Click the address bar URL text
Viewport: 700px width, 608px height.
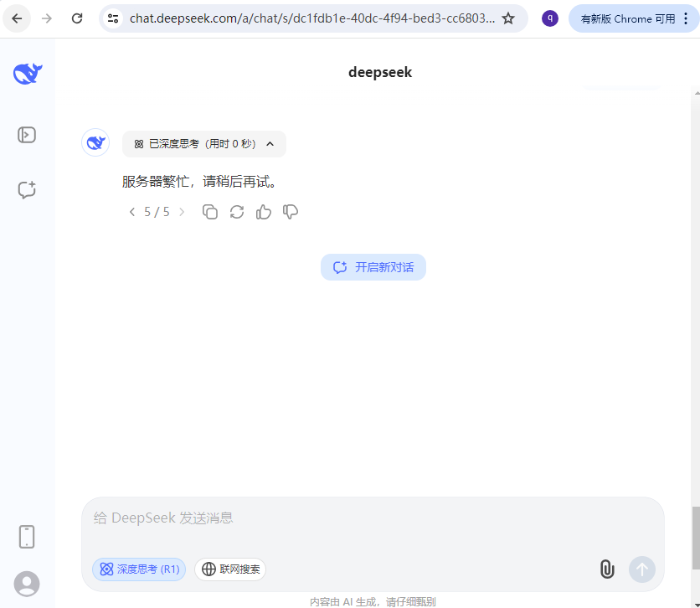[x=312, y=18]
